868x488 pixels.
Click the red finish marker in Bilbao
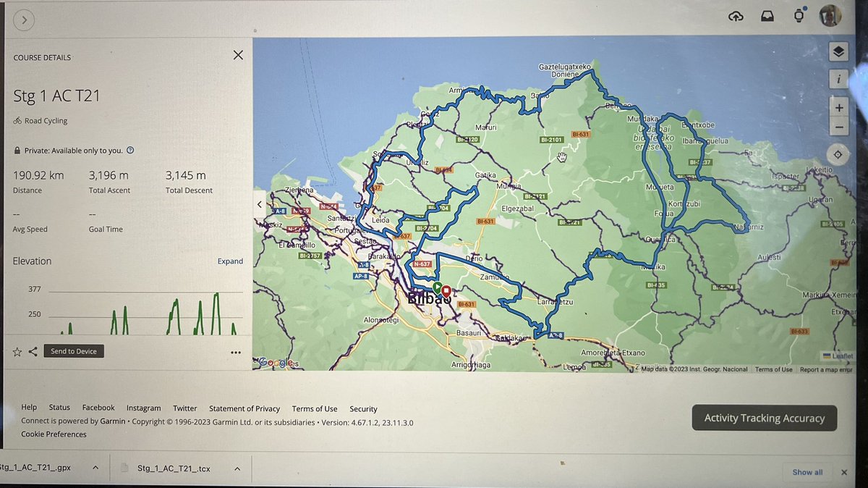pos(446,291)
